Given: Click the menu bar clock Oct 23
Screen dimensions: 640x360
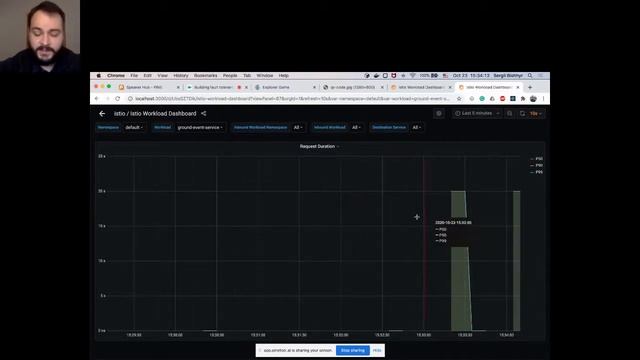Looking at the screenshot, I should [x=471, y=76].
